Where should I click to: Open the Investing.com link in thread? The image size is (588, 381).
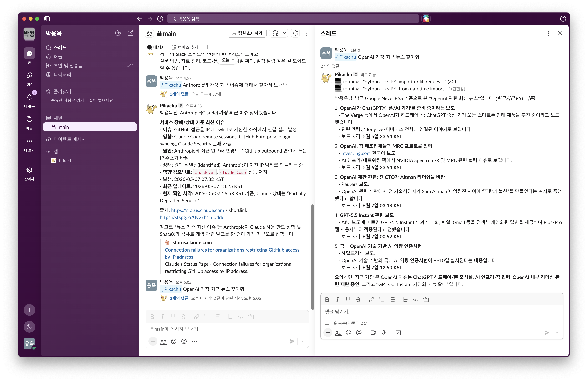356,153
